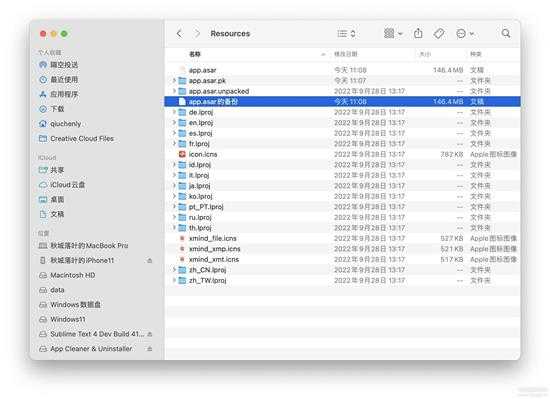Expand the zh_CN.lproj folder
The height and width of the screenshot is (399, 550).
174,270
